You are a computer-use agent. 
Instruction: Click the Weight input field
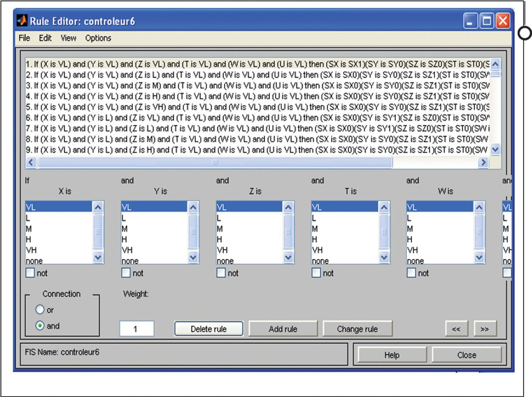click(x=136, y=329)
